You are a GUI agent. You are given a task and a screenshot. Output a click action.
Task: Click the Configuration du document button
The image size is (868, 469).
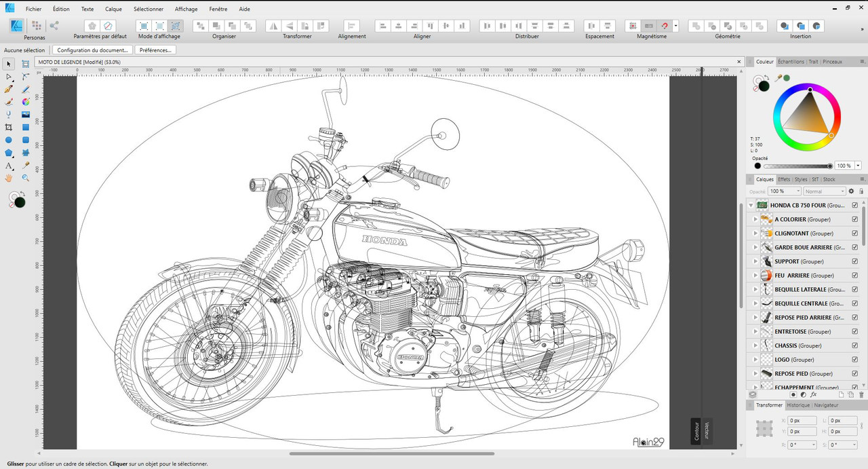pos(92,50)
